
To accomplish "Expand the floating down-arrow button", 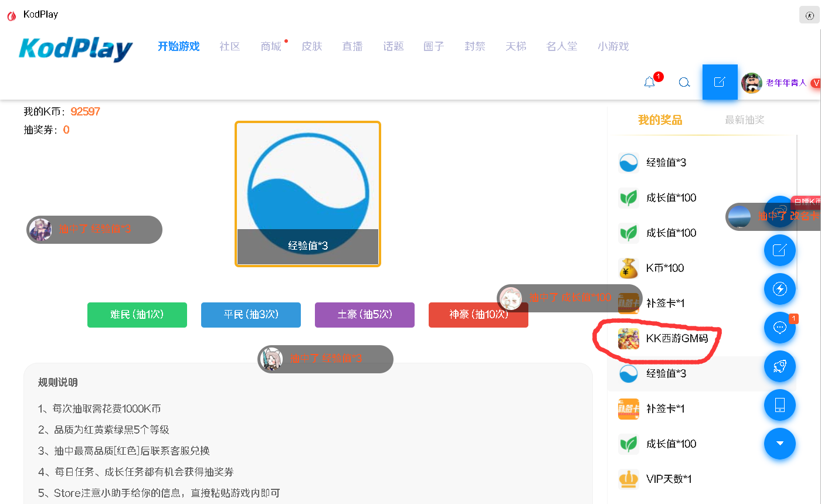I will pos(779,444).
